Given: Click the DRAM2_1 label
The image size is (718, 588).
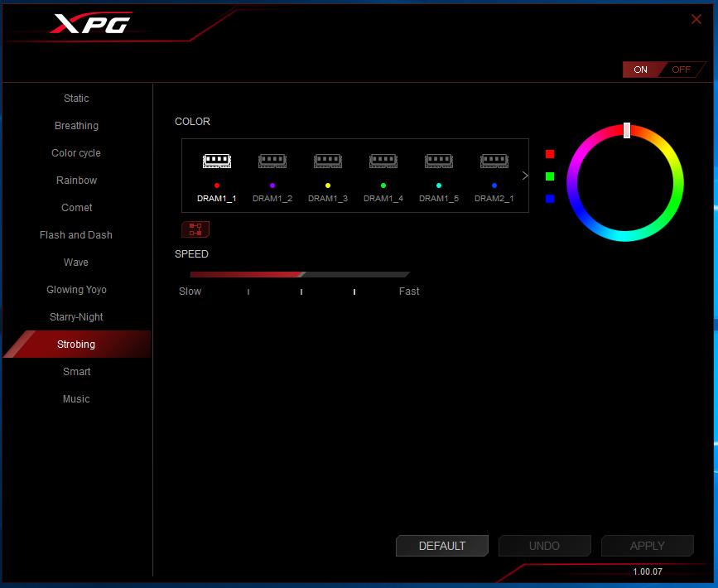Looking at the screenshot, I should pos(494,198).
